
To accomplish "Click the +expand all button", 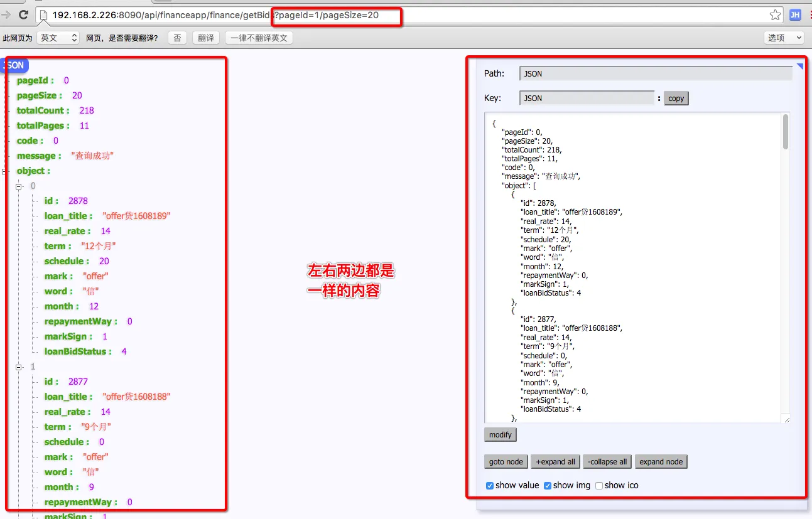I will [555, 462].
